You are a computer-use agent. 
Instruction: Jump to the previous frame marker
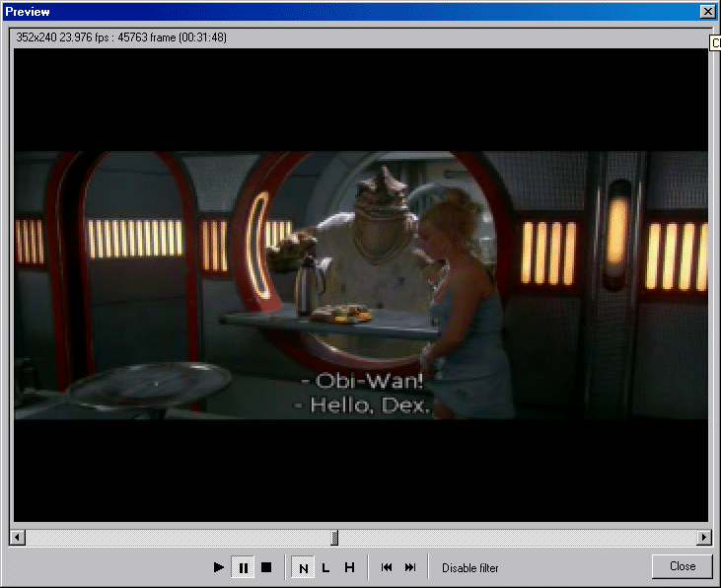click(387, 567)
